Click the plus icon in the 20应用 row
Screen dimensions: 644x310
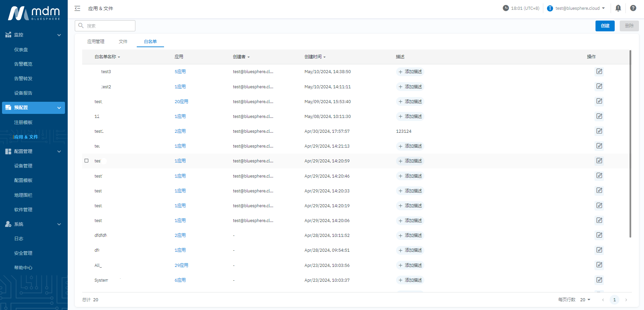pyautogui.click(x=400, y=102)
